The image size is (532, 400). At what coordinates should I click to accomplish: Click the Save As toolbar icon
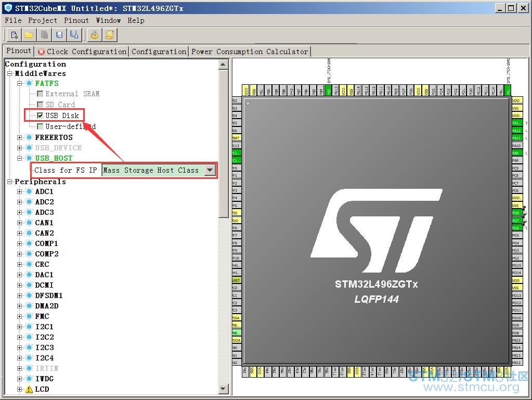coord(74,35)
